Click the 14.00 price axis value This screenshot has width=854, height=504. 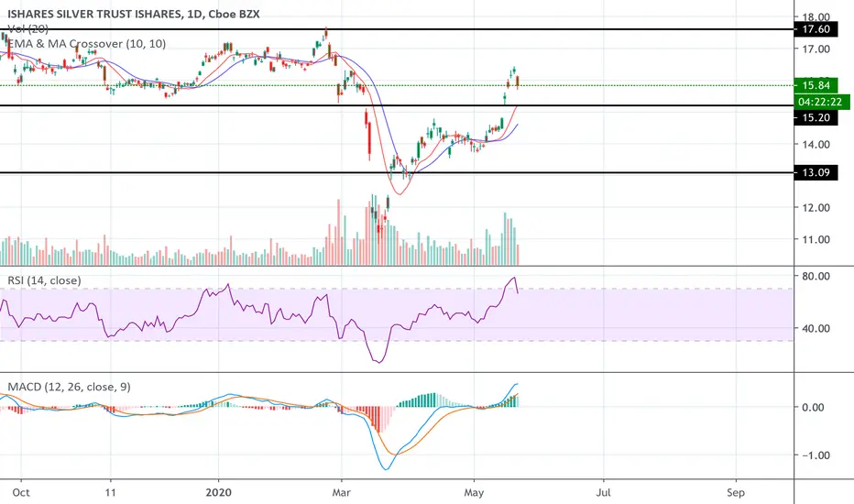pyautogui.click(x=816, y=145)
